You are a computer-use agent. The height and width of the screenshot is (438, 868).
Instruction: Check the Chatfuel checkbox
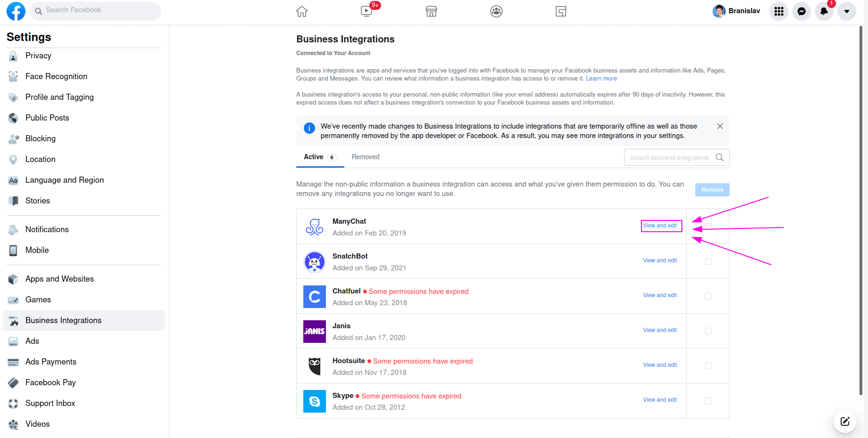pos(708,296)
